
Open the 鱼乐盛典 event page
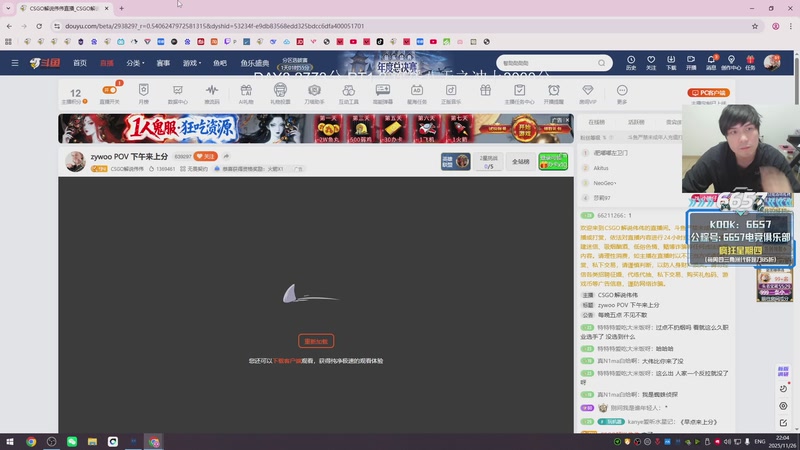(255, 63)
